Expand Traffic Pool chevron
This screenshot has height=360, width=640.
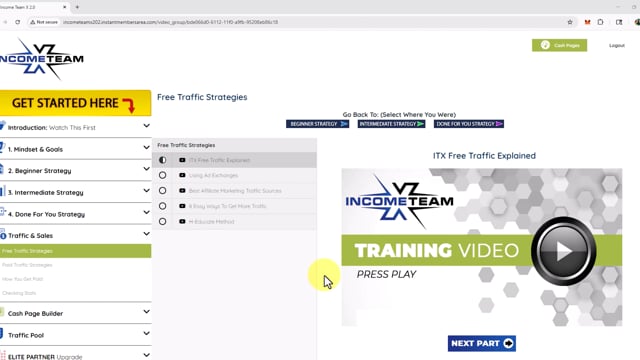point(146,333)
